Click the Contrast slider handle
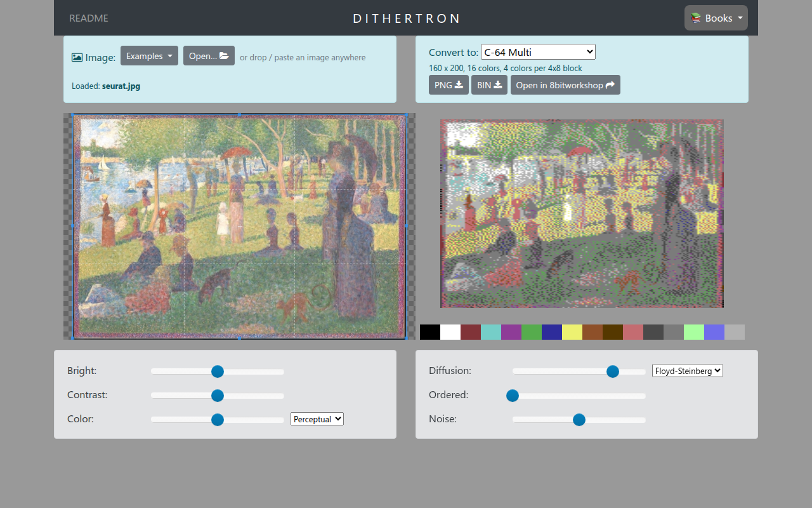812x508 pixels. [218, 396]
